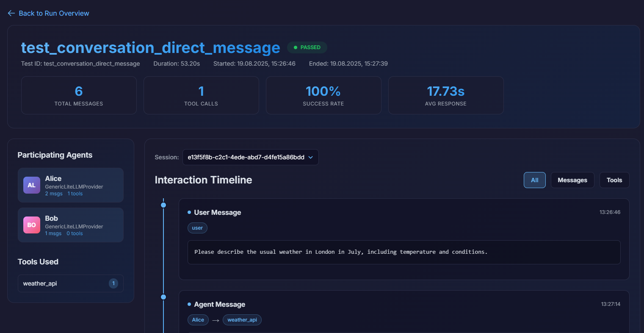Click Alice's 2 msgs count
644x333 pixels.
click(x=54, y=194)
